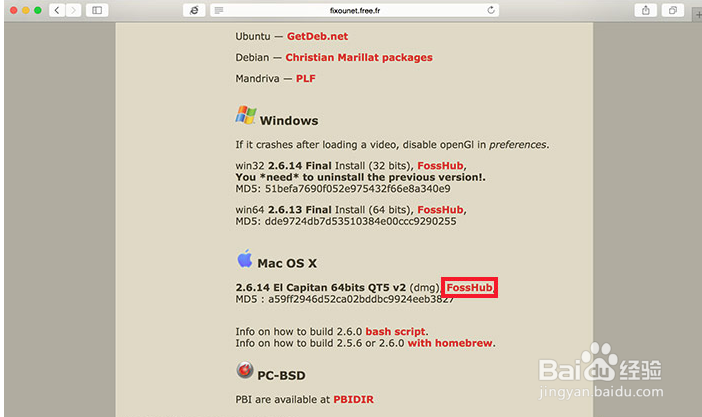
Task: Click the win32 MD5 hash 51befa7690f052e975432f66e8a340e9
Action: coord(358,189)
